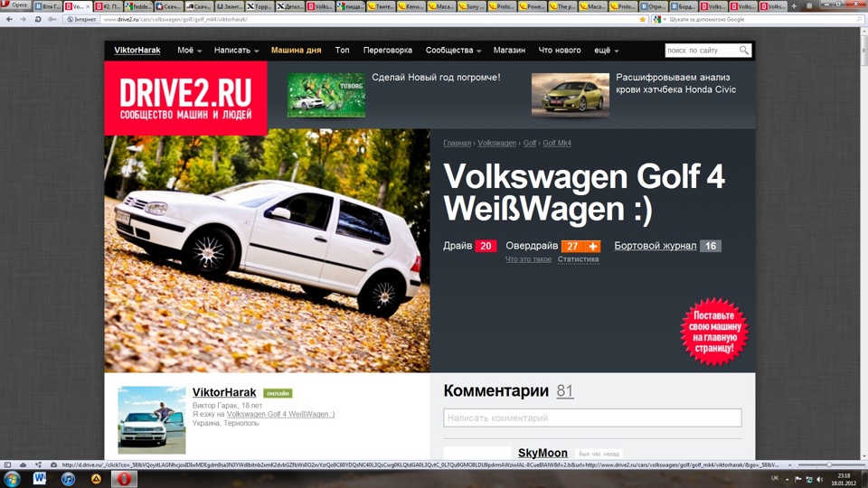
Task: Click the Бортовой журнал count 16 badge
Action: tap(711, 246)
